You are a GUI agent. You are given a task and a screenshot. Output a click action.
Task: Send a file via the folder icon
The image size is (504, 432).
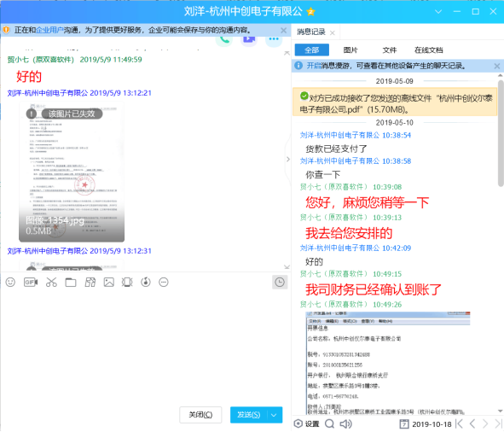click(71, 283)
